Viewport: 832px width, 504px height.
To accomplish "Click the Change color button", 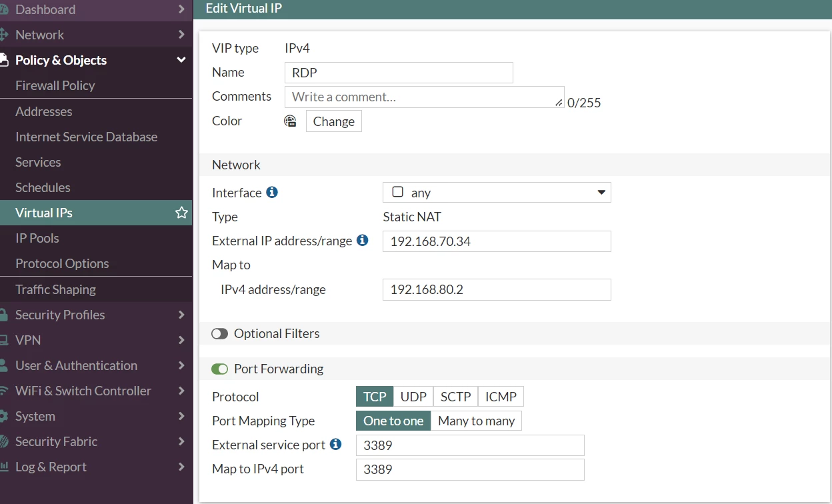I will click(334, 121).
